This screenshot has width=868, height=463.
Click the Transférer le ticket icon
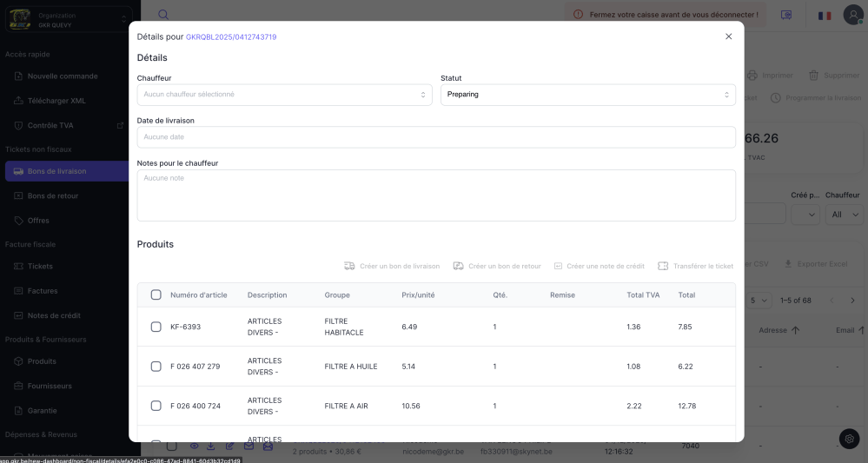[x=663, y=266]
